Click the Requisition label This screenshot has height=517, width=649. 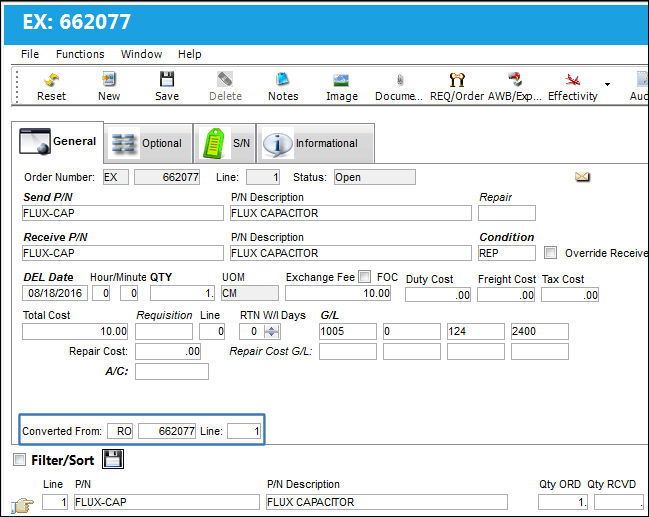pyautogui.click(x=164, y=315)
